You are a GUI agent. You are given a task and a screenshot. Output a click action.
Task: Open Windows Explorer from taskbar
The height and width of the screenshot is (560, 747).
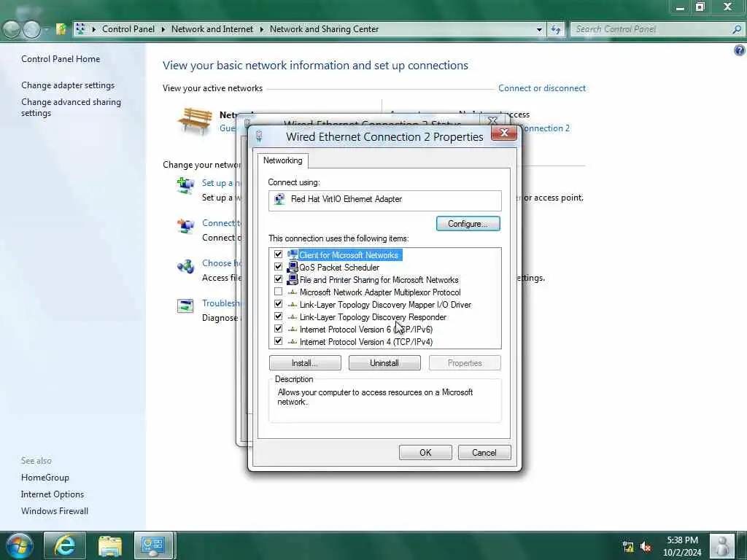coord(110,545)
